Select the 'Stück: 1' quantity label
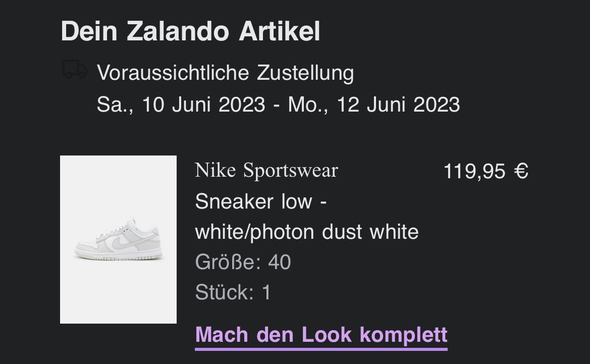The height and width of the screenshot is (364, 590). tap(233, 292)
